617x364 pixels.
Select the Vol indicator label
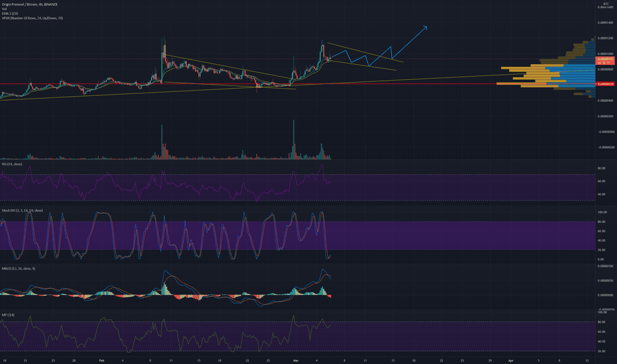(4, 9)
